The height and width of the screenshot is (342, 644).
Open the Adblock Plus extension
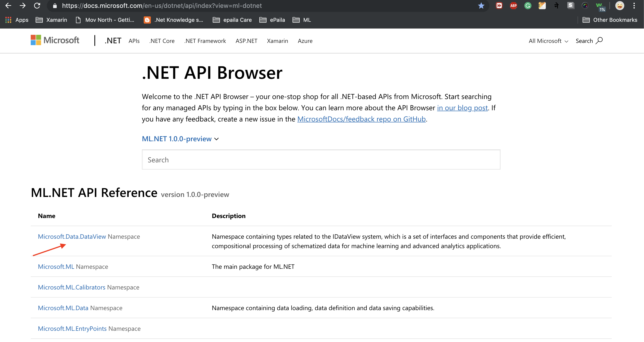click(x=513, y=6)
